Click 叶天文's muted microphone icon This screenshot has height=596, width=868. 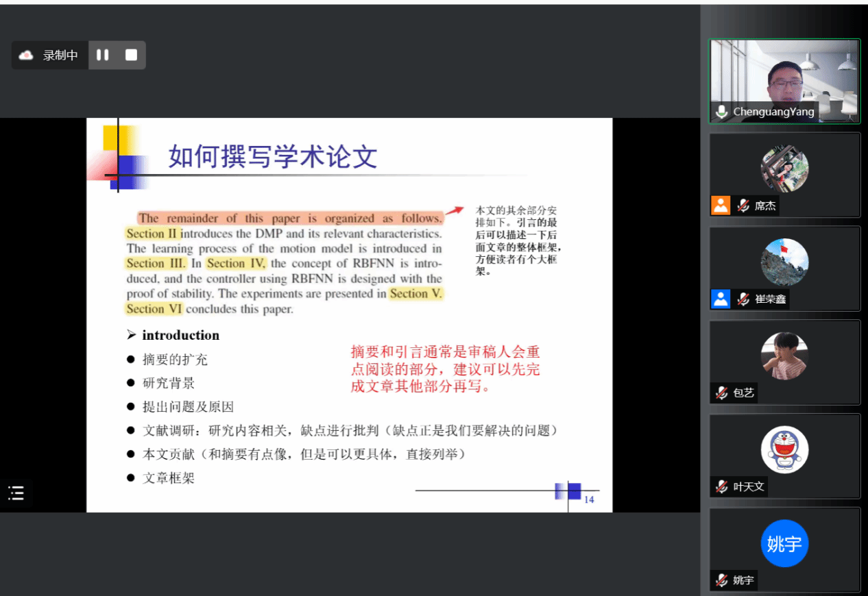coord(721,486)
